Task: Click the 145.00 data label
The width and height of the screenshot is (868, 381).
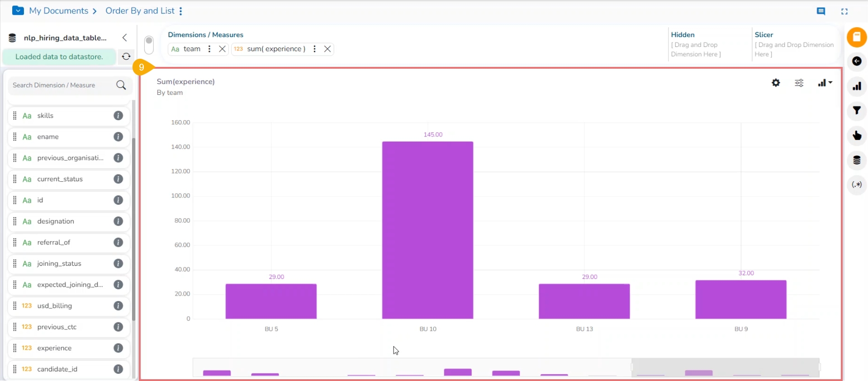Action: [x=433, y=135]
